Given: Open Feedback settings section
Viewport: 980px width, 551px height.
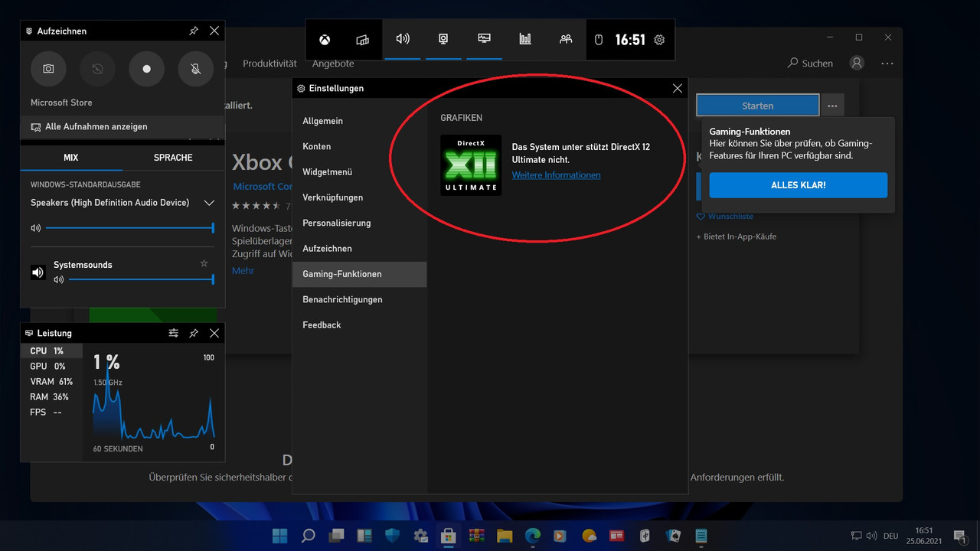Looking at the screenshot, I should coord(359,325).
